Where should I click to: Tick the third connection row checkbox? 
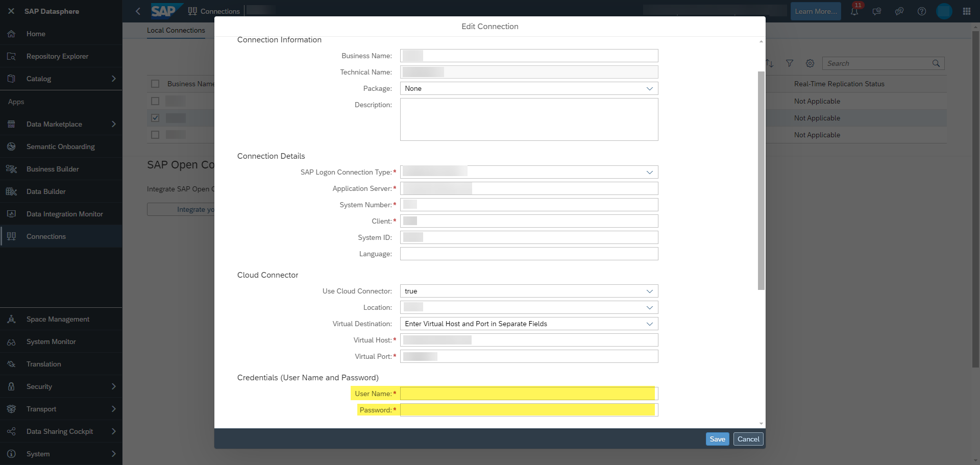click(155, 135)
